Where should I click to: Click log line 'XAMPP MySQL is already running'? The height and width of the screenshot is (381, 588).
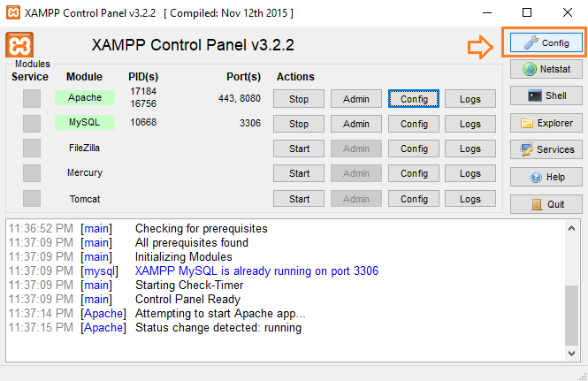point(256,271)
